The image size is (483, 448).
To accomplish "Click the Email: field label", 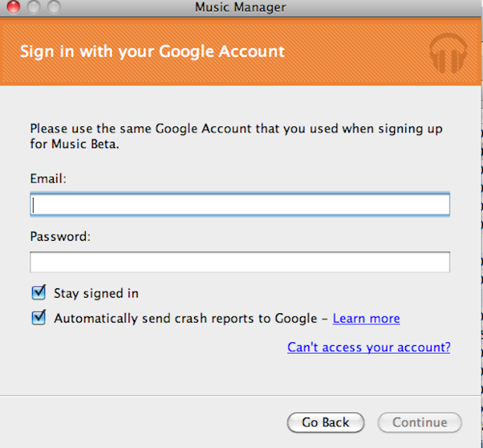I will click(x=48, y=178).
